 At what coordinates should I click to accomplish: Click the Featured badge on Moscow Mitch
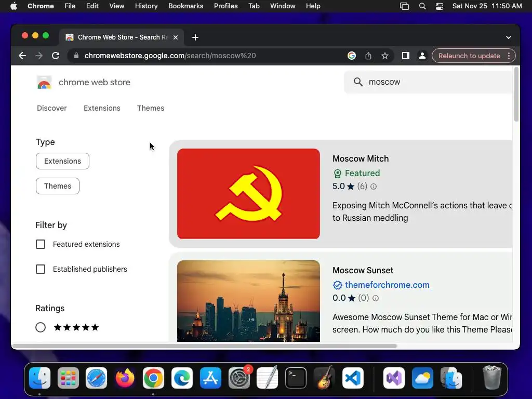(x=356, y=173)
